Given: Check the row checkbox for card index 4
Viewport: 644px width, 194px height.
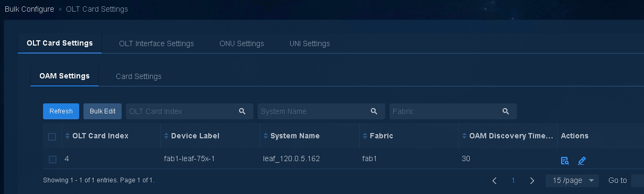Looking at the screenshot, I should [x=52, y=159].
